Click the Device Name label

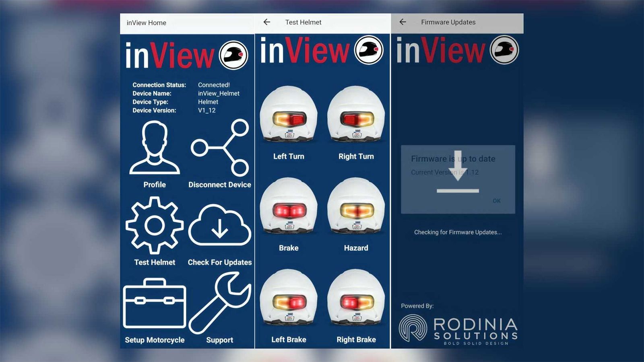tap(152, 93)
